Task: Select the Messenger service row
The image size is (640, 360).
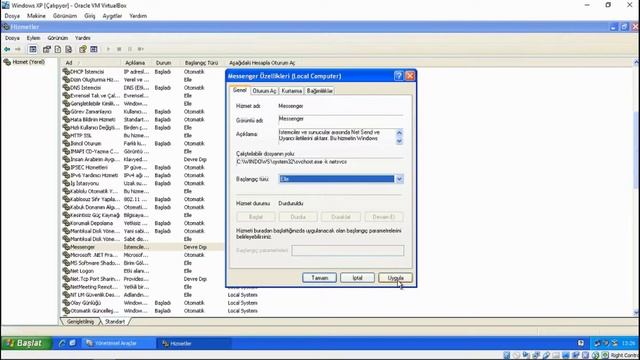Action: click(x=142, y=247)
